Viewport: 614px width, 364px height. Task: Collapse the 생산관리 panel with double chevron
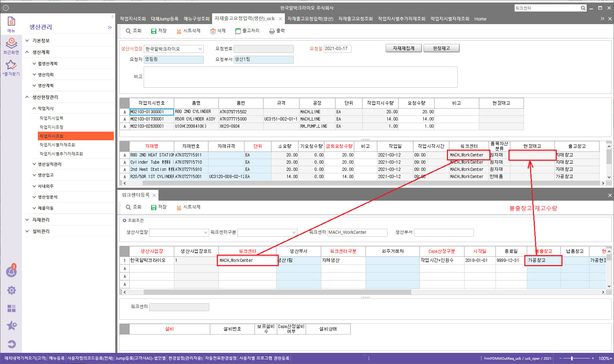point(110,27)
